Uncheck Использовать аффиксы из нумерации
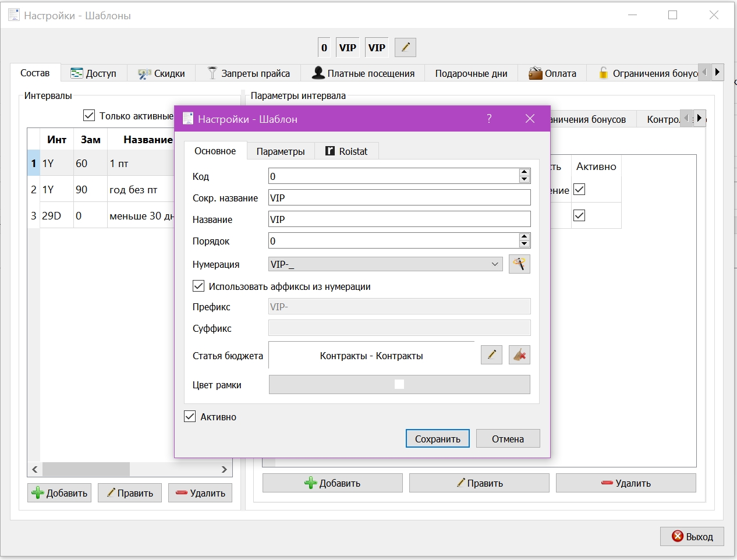 pyautogui.click(x=199, y=286)
